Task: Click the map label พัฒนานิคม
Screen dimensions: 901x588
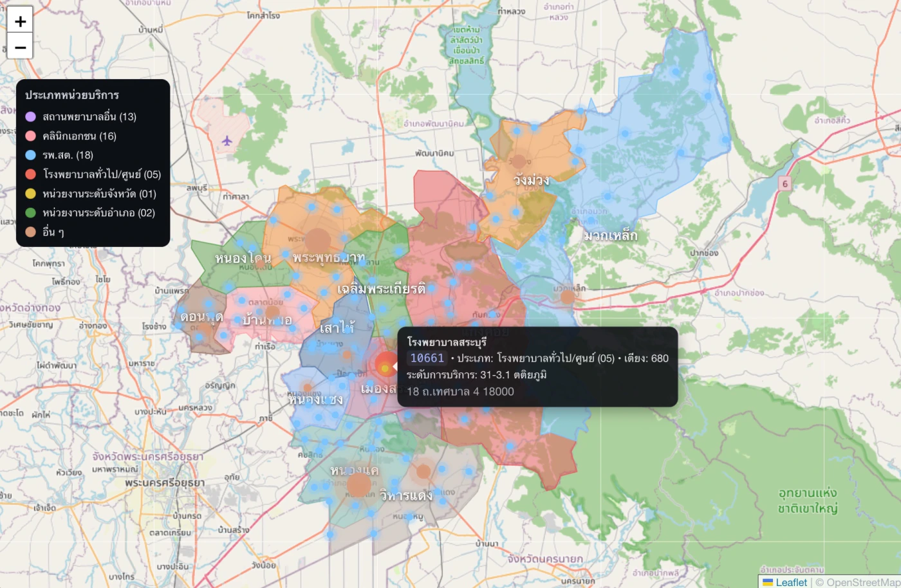Action: 434,153
